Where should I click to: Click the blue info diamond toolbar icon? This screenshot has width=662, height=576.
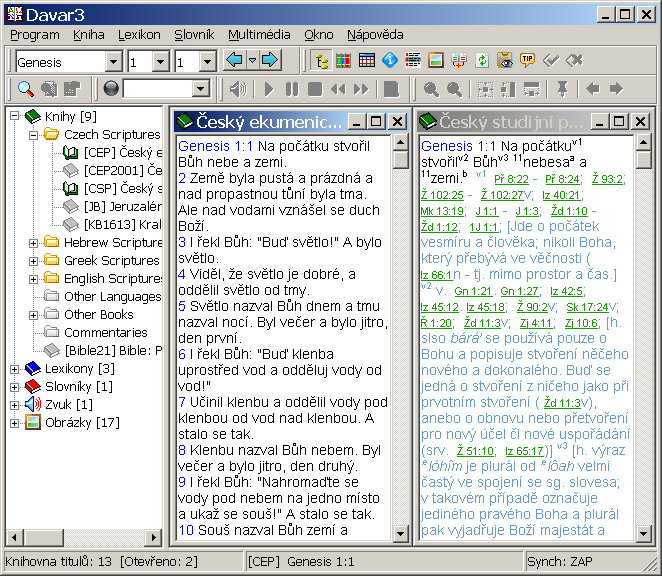point(390,60)
